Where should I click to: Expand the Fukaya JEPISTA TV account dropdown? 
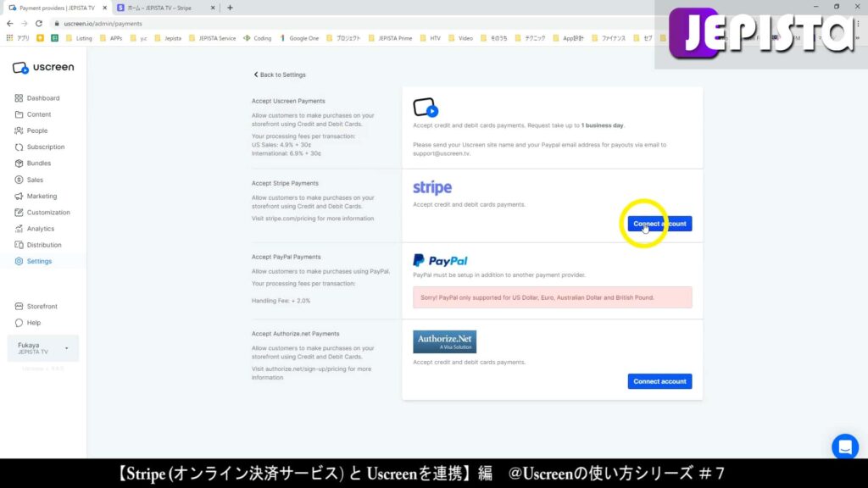43,348
